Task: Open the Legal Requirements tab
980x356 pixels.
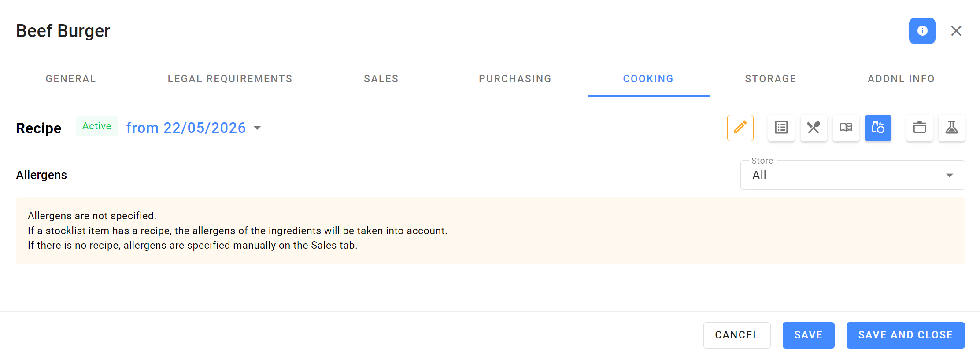Action: click(x=230, y=79)
